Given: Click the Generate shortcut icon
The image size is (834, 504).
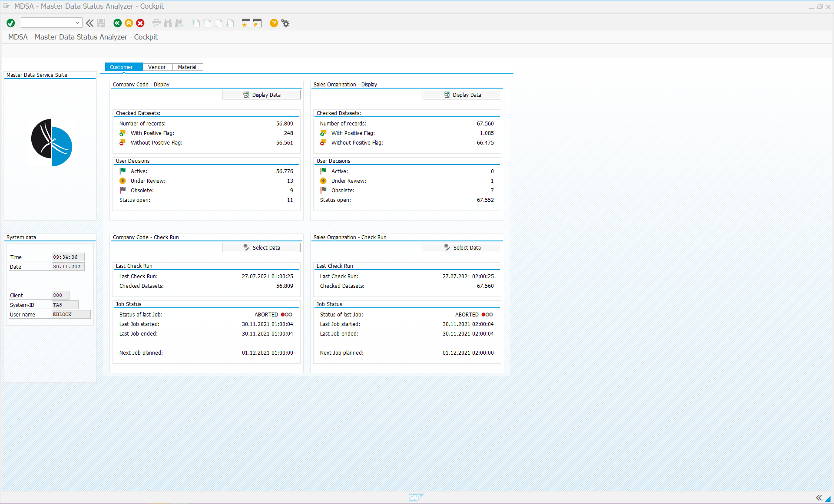Looking at the screenshot, I should coord(258,23).
